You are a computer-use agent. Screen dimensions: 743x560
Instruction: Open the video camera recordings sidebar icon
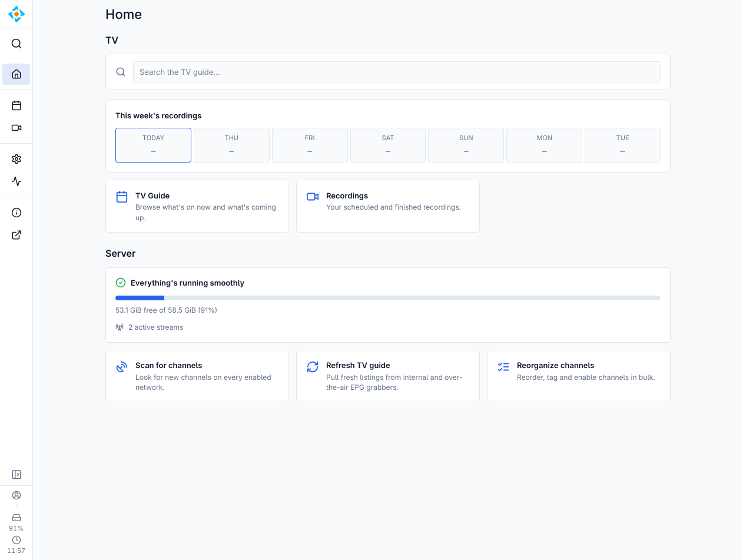click(x=16, y=128)
